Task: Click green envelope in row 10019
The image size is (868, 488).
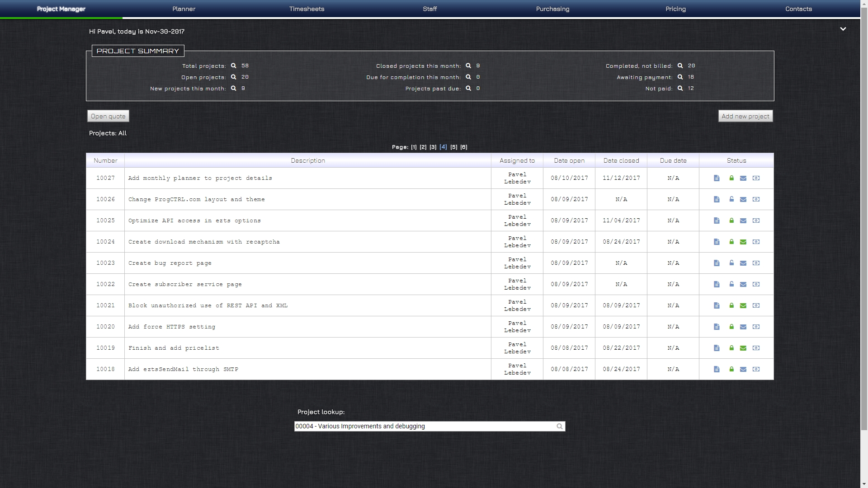Action: 743,348
